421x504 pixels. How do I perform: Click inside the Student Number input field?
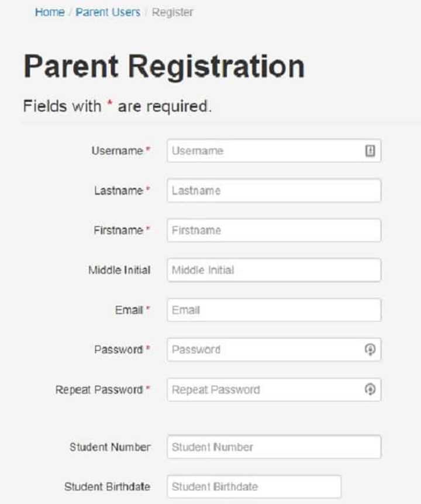pos(263,447)
